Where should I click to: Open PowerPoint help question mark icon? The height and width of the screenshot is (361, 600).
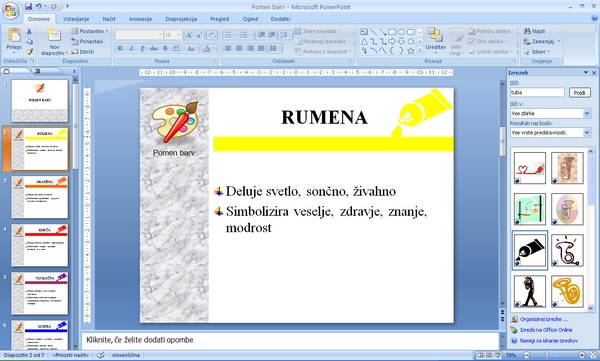(x=595, y=18)
